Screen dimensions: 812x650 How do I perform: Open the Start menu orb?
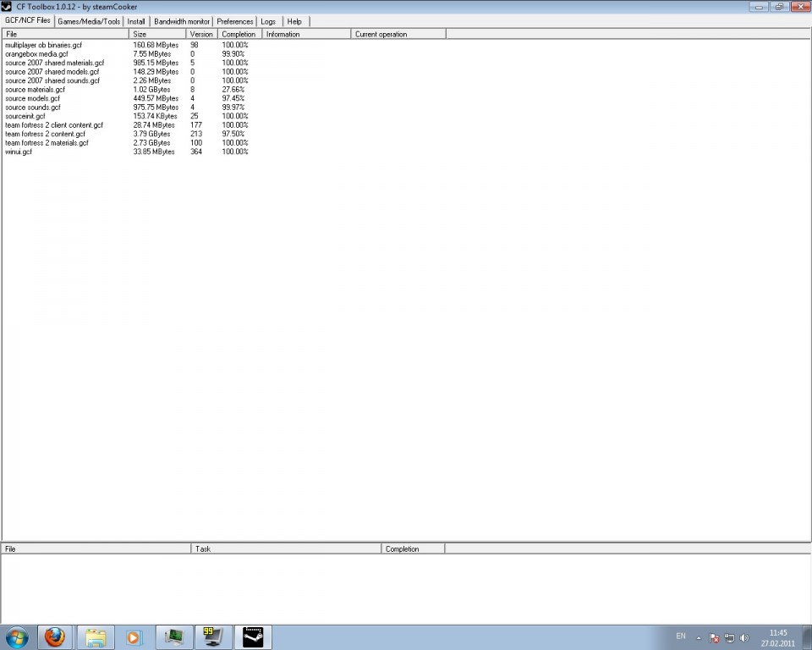point(16,637)
